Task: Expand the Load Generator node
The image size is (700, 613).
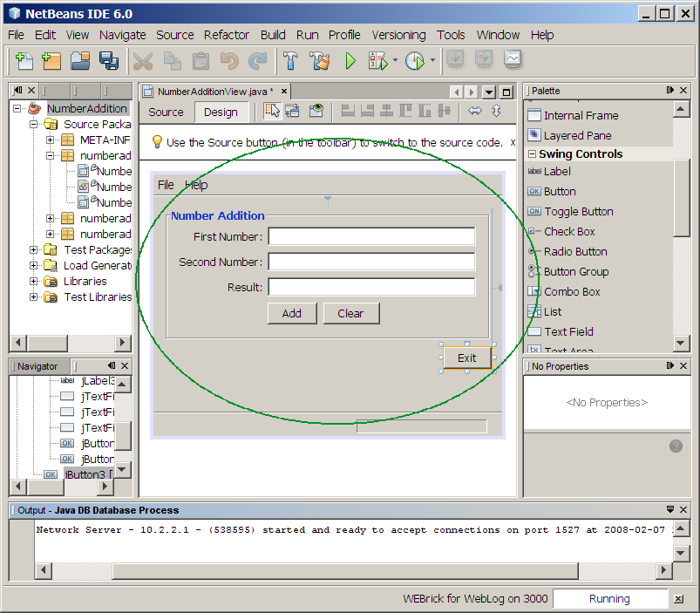Action: click(33, 266)
